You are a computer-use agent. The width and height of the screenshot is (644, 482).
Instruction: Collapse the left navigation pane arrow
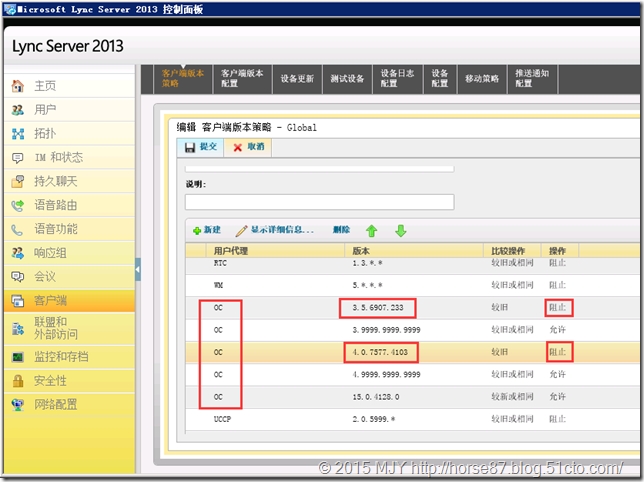point(138,269)
